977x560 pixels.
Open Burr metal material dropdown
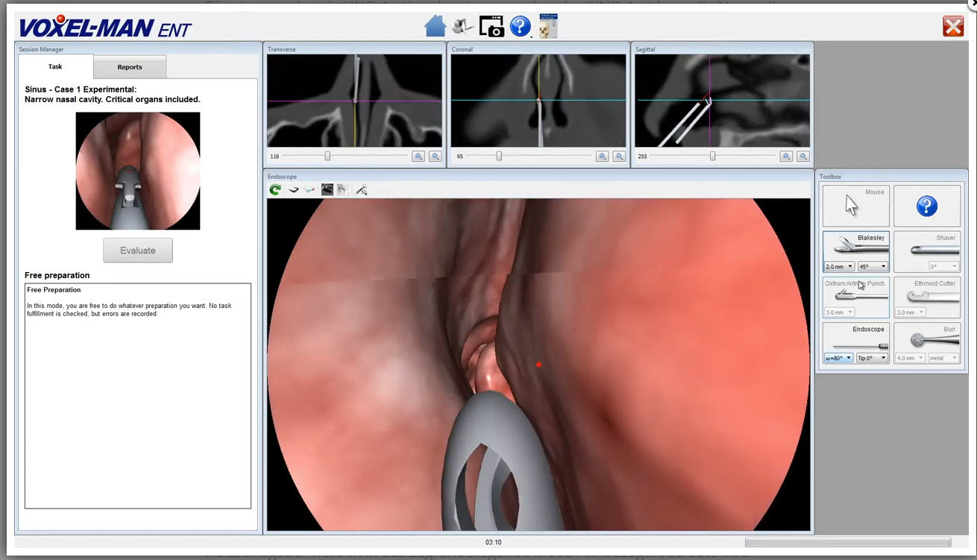point(943,358)
